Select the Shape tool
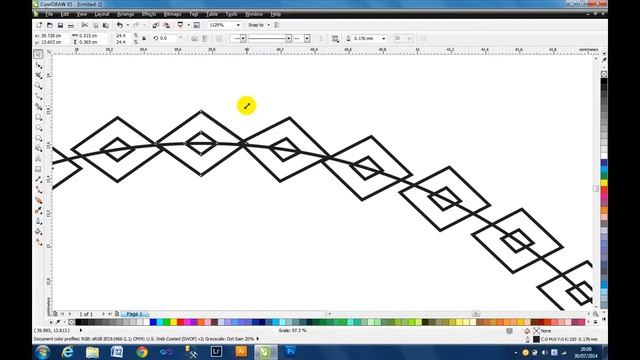The image size is (640, 360). point(38,66)
